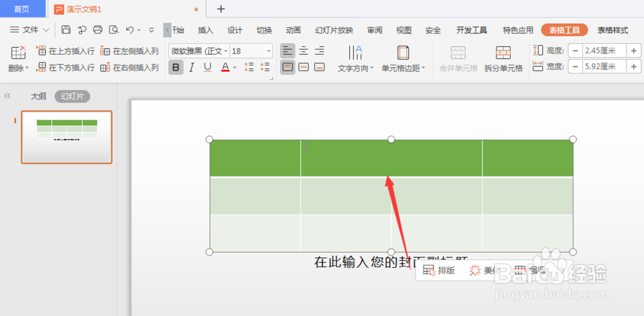Viewport: 644px width, 316px height.
Task: Toggle Underline formatting
Action: 208,68
